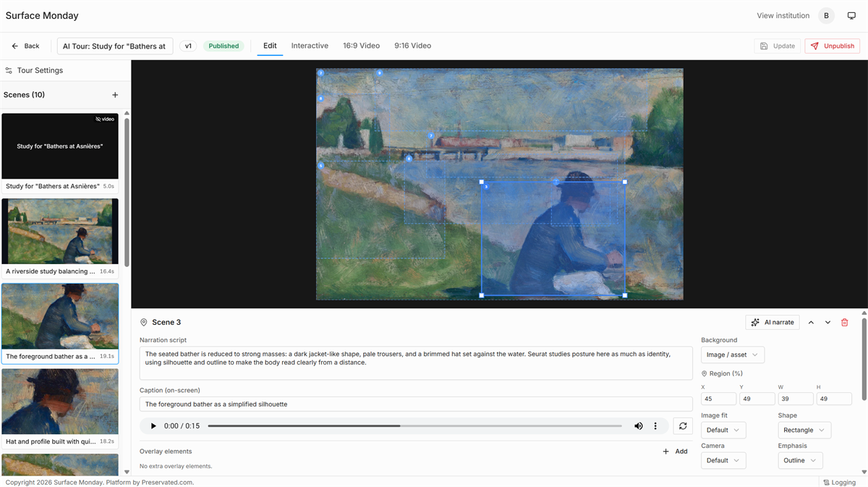The image size is (868, 487).
Task: Click the Back arrow button
Action: [x=25, y=46]
